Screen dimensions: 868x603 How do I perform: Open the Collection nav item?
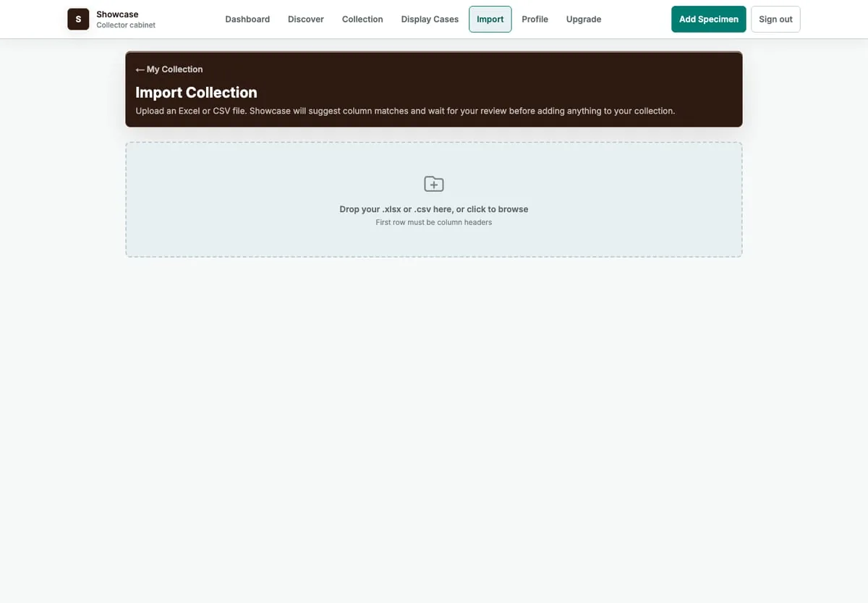362,20
